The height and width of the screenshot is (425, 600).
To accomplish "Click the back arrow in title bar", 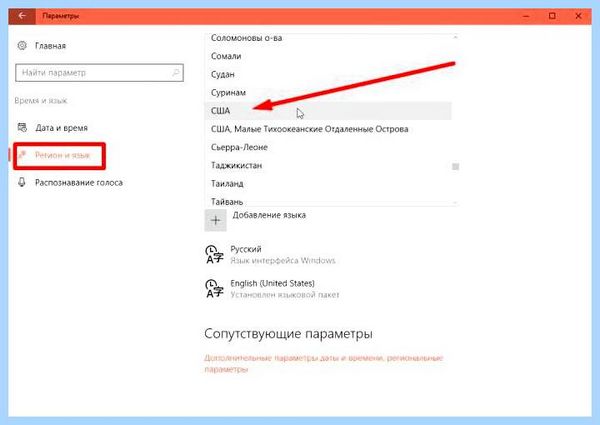I will tap(22, 16).
